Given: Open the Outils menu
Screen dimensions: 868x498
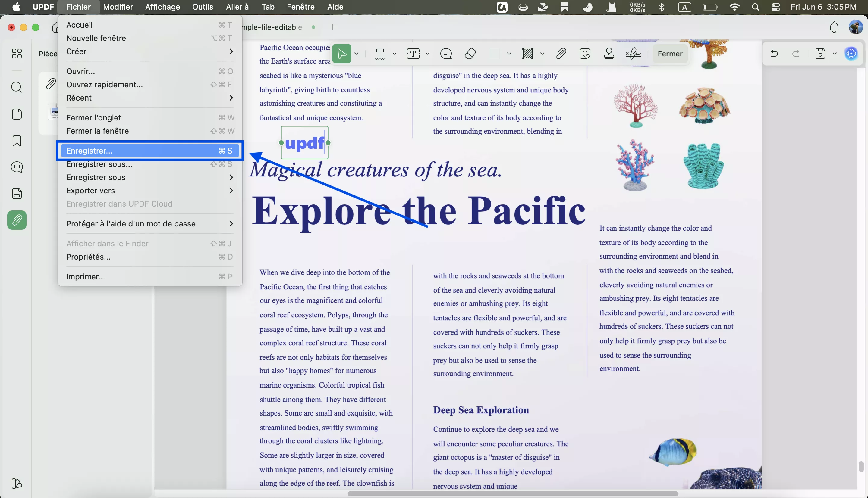Looking at the screenshot, I should click(203, 7).
